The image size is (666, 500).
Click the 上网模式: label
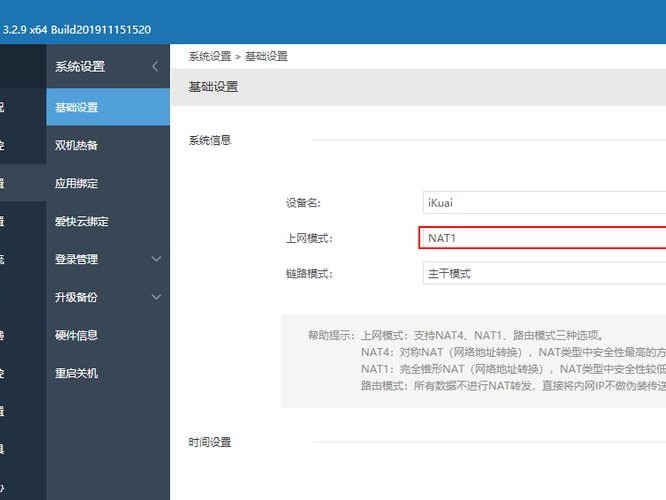(309, 238)
